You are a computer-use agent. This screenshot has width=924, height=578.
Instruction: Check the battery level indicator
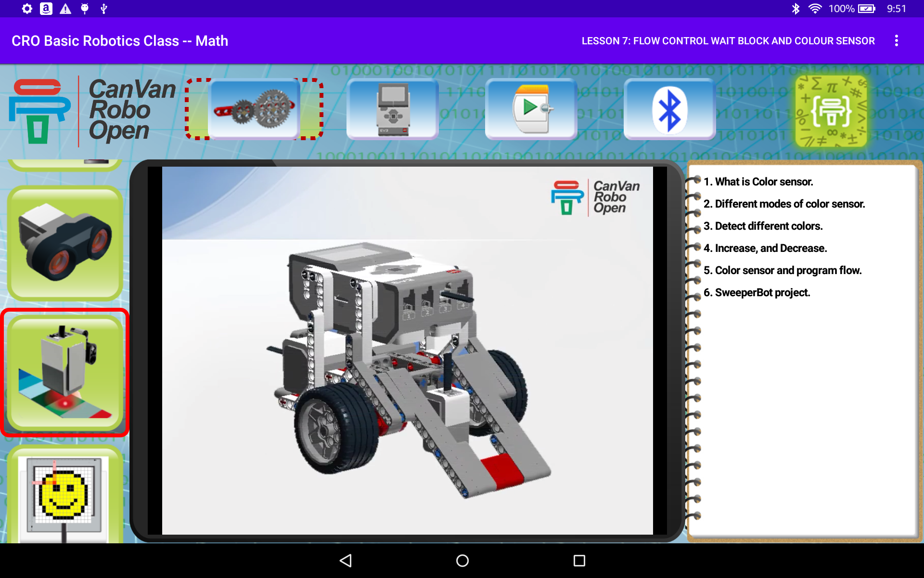(x=866, y=8)
